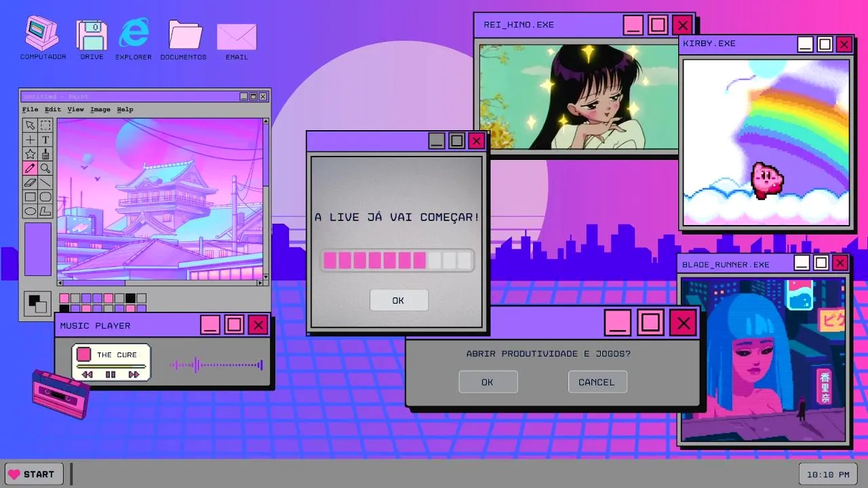868x488 pixels.
Task: Click the Paint horizontal scrollbar left arrow
Action: coord(60,283)
